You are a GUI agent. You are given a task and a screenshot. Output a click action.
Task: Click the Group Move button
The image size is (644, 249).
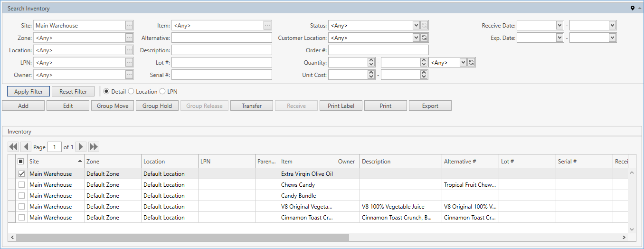113,106
